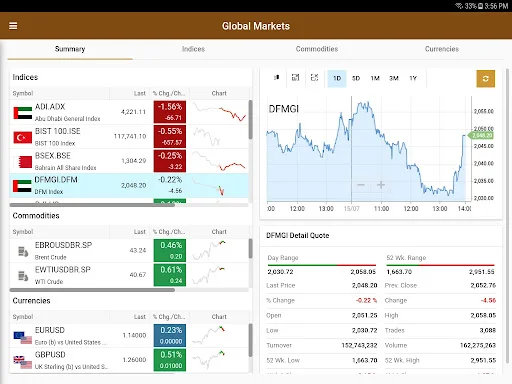
Task: Click the 0.23% EURUSD change cell
Action: click(170, 336)
